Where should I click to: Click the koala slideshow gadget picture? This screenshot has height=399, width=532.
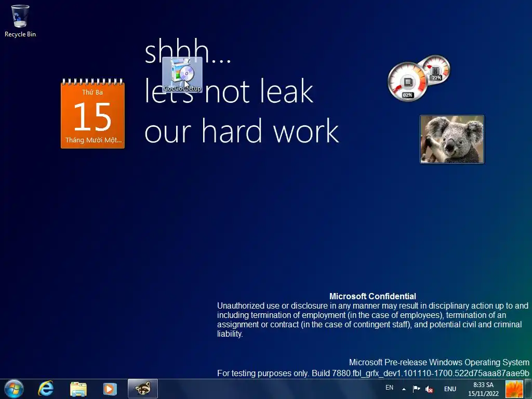coord(452,139)
